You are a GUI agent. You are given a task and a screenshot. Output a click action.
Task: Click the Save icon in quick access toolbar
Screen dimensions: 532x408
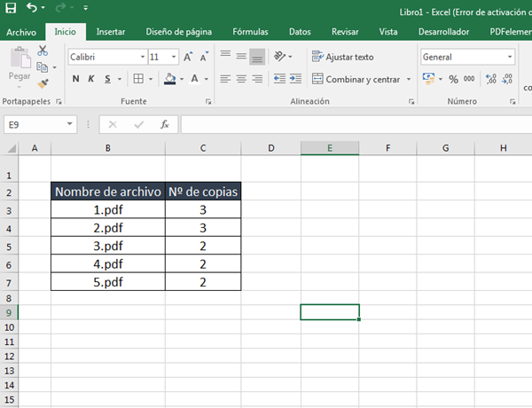pyautogui.click(x=11, y=9)
